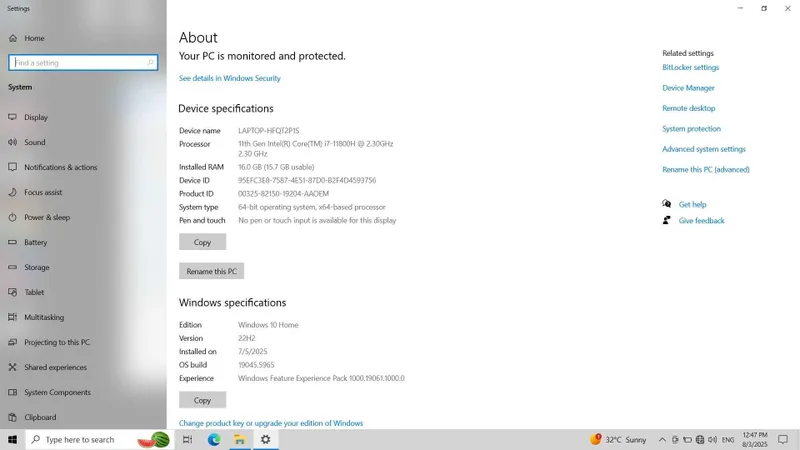Open the BitLocker settings link
Image resolution: width=800 pixels, height=450 pixels.
tap(690, 67)
